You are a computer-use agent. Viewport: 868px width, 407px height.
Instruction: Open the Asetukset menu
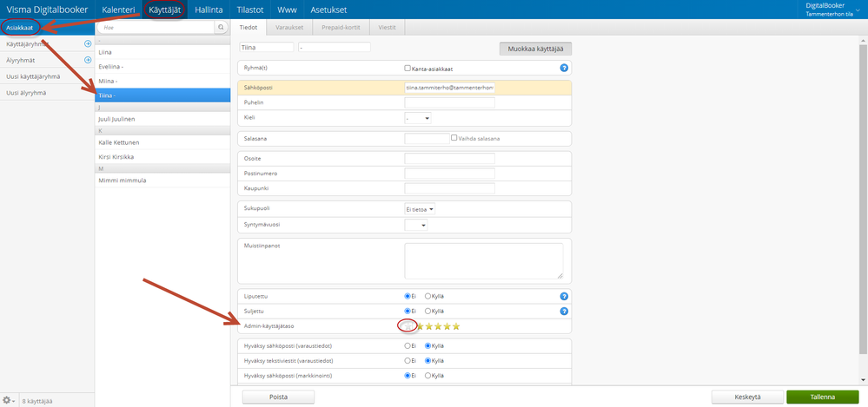(x=328, y=10)
